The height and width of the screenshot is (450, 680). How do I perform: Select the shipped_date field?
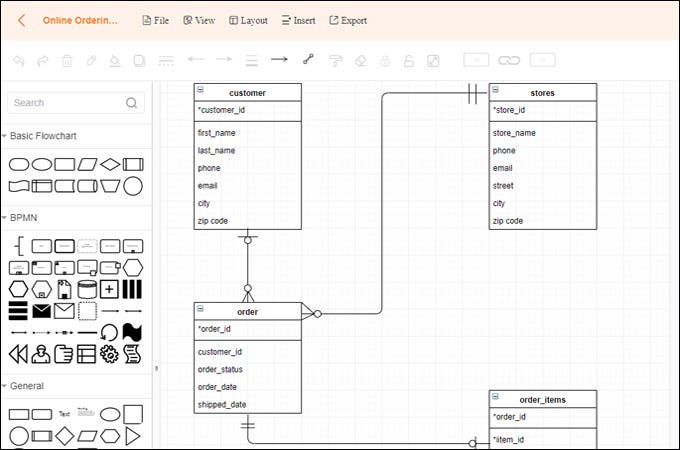pyautogui.click(x=248, y=404)
